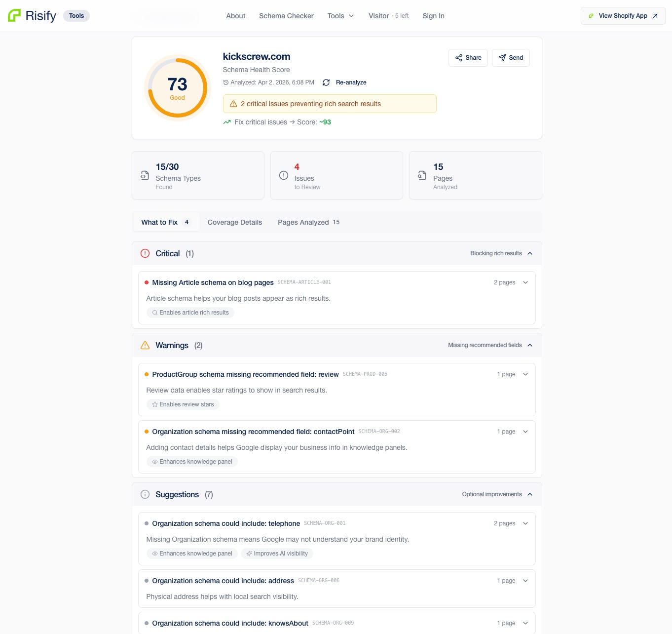Collapse the Warnings section chevron
The width and height of the screenshot is (672, 634).
(530, 345)
